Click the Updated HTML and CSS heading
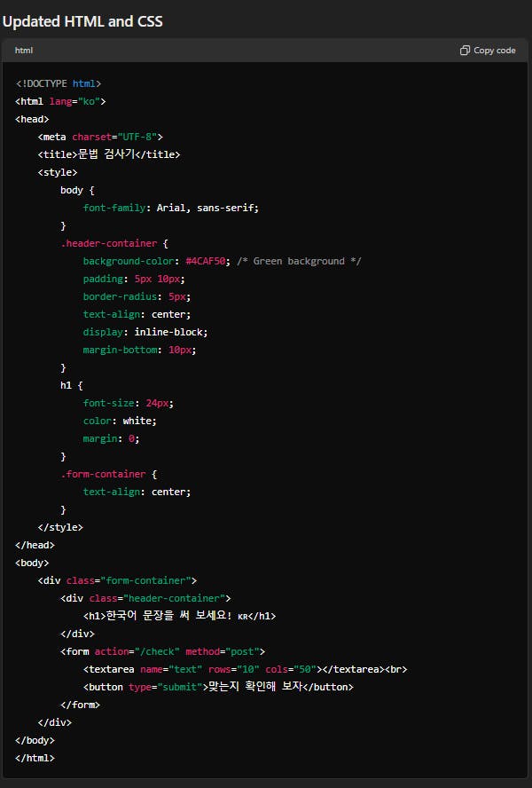The width and height of the screenshot is (532, 788). coord(82,21)
